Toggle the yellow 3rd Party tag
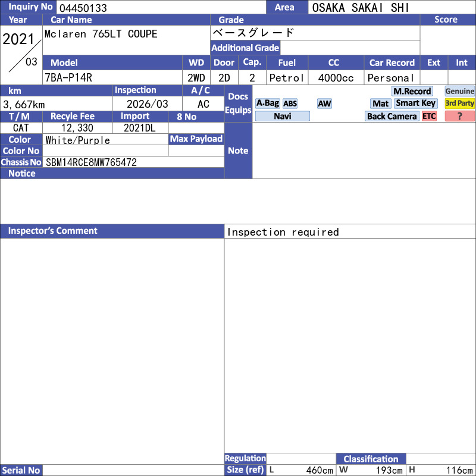 click(x=459, y=103)
